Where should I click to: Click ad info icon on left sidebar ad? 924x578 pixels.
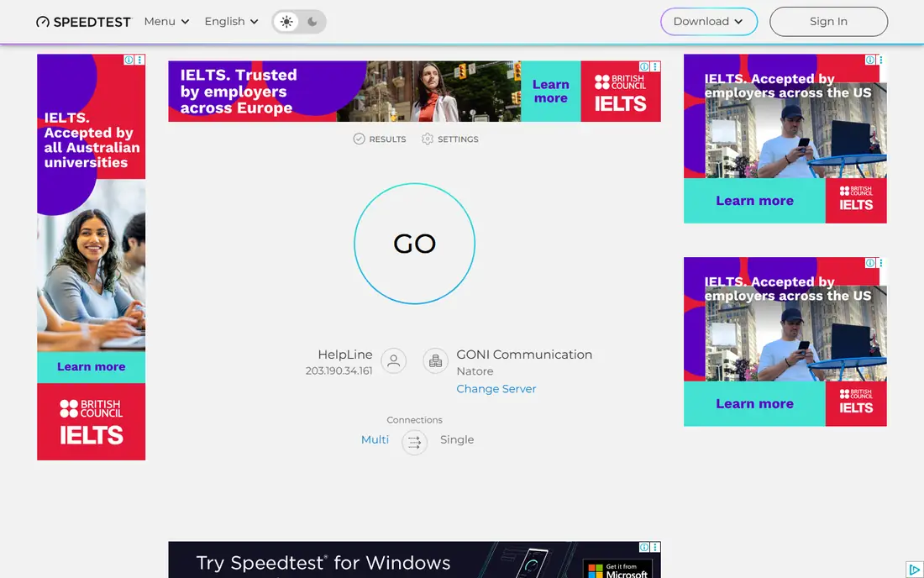129,60
